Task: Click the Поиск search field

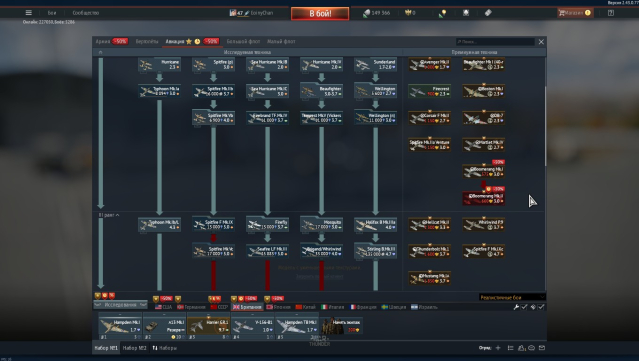Action: click(495, 42)
